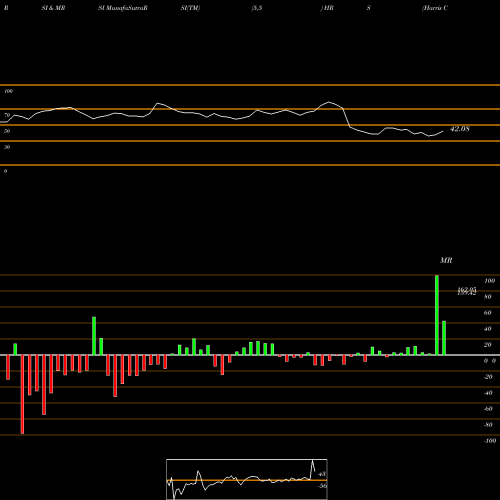This screenshot has height=500, width=500.
Task: Click the 'SI & MR' header label
Action: pyautogui.click(x=53, y=8)
